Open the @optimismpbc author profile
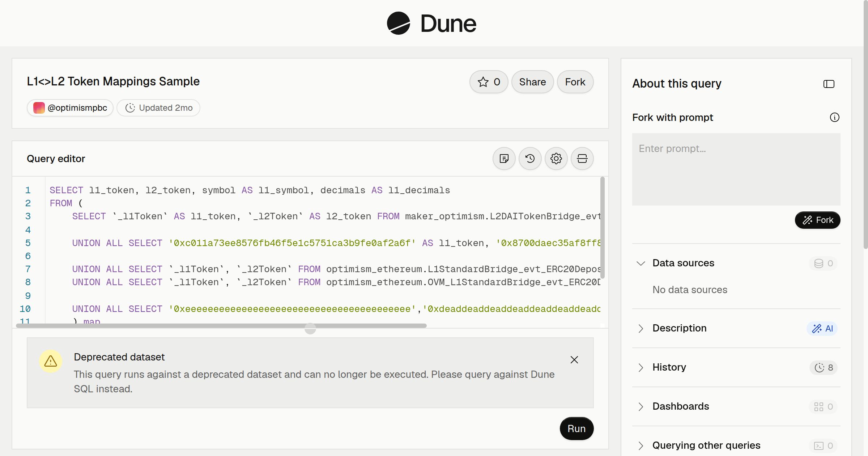This screenshot has width=868, height=456. [x=70, y=108]
